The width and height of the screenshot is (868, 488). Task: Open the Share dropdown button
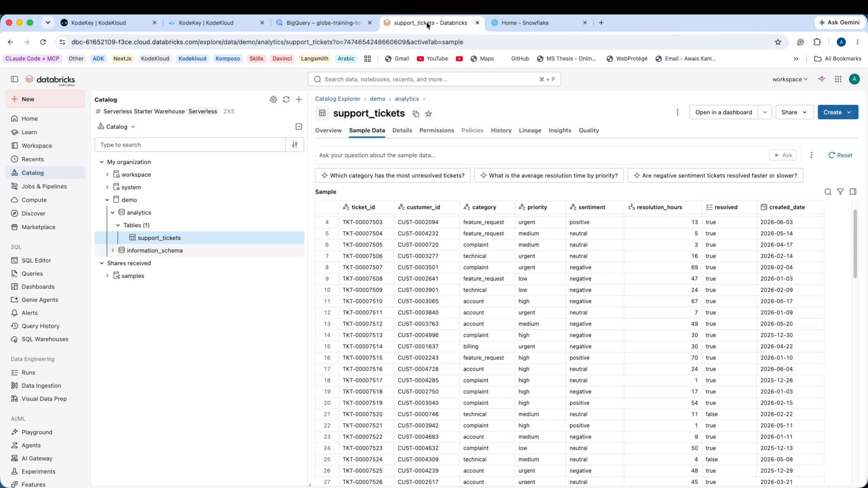[795, 112]
